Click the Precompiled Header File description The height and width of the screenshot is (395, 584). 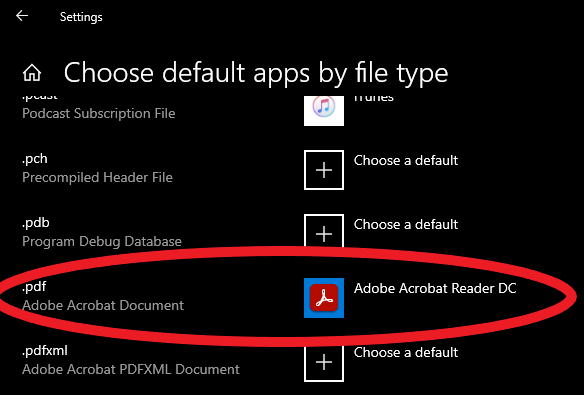97,178
